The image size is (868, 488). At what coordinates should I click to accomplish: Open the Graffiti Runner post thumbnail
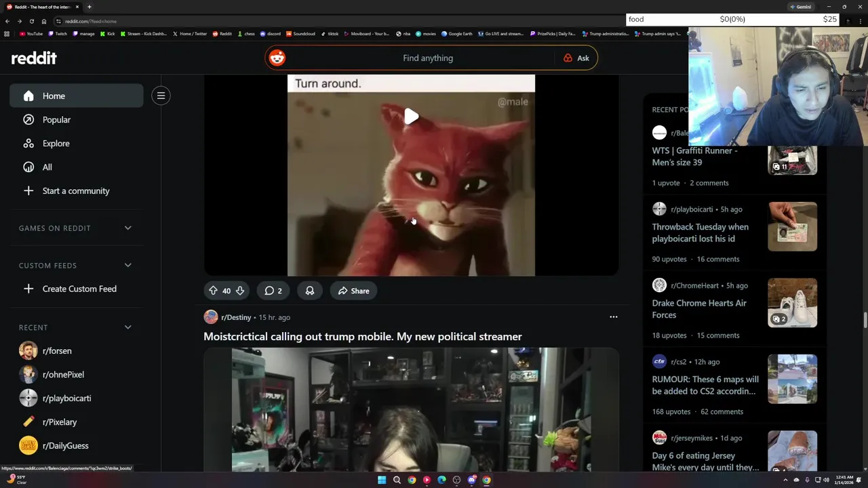pyautogui.click(x=792, y=161)
